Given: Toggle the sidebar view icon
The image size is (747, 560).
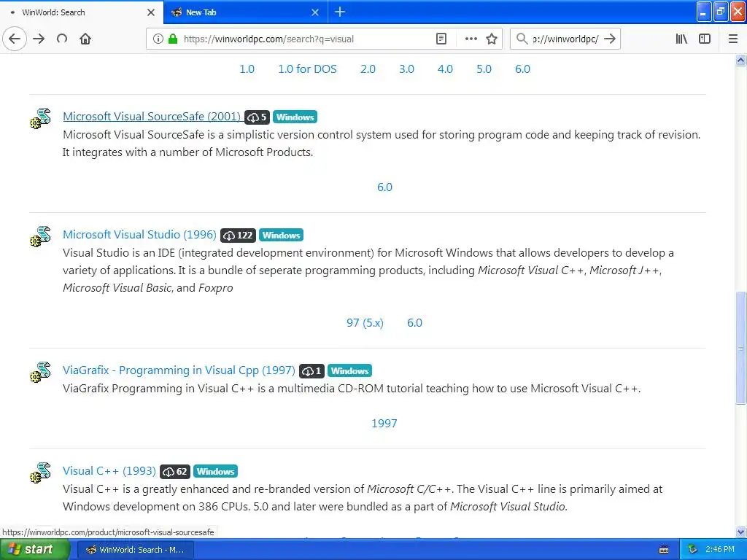Looking at the screenshot, I should tap(705, 39).
